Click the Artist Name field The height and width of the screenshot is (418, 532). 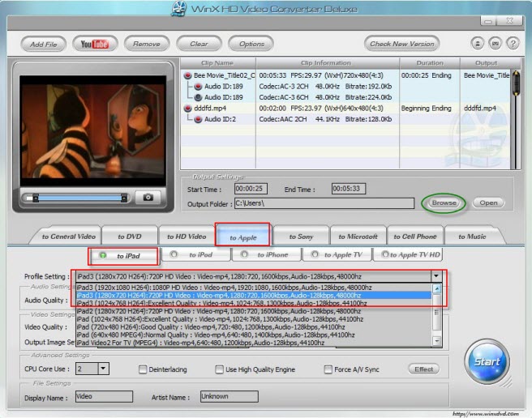click(x=229, y=396)
